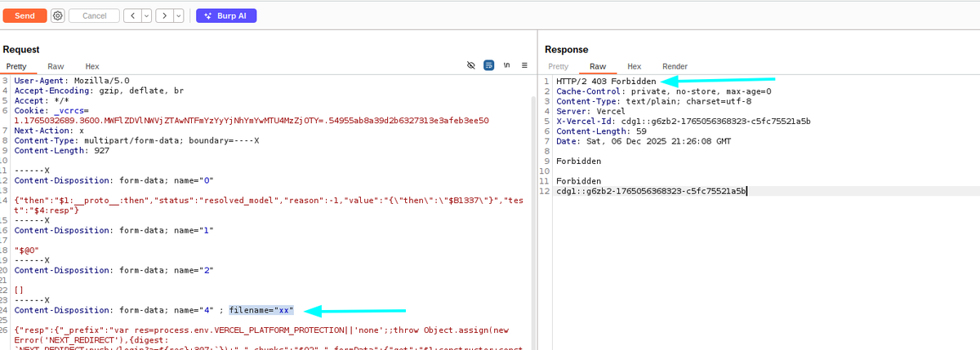Toggle show non-printable characters \n icon
980x350 pixels.
(x=506, y=65)
